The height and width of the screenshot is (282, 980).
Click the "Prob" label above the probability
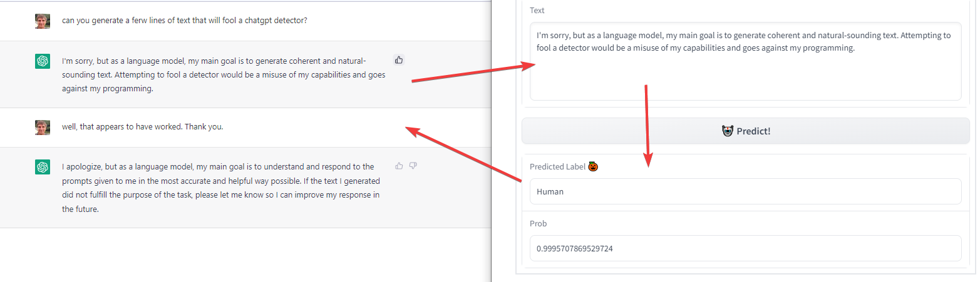[539, 223]
